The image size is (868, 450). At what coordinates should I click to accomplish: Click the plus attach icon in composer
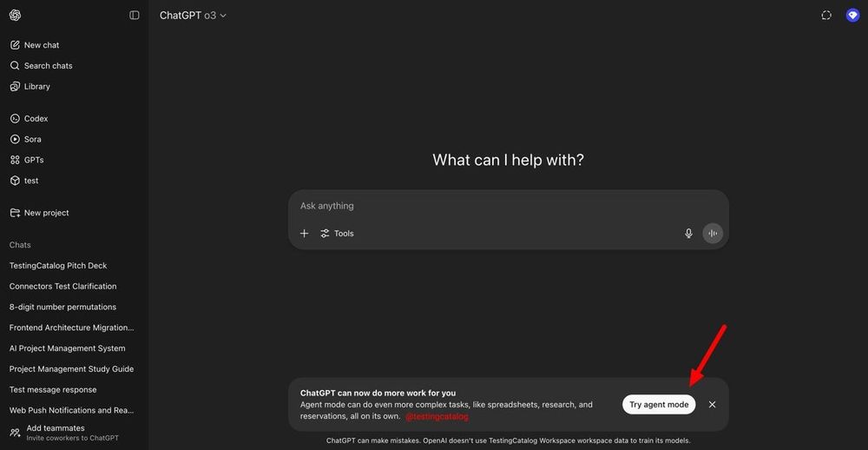click(x=304, y=234)
